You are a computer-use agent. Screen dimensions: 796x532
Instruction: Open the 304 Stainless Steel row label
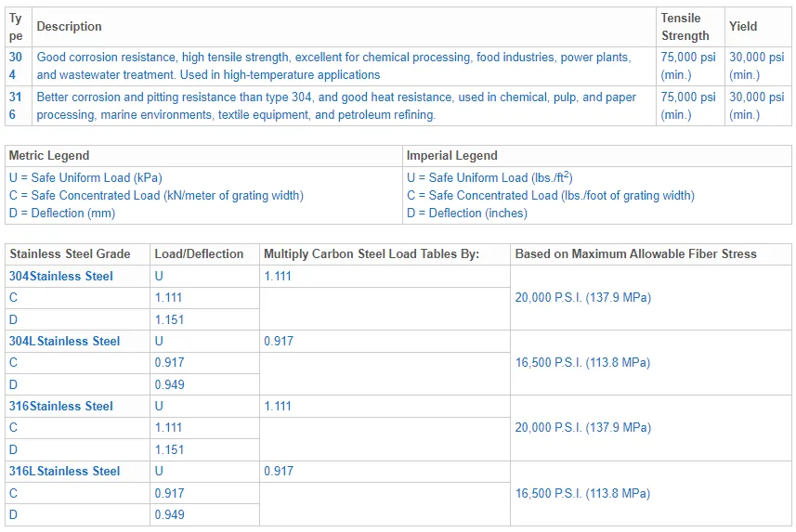point(61,276)
